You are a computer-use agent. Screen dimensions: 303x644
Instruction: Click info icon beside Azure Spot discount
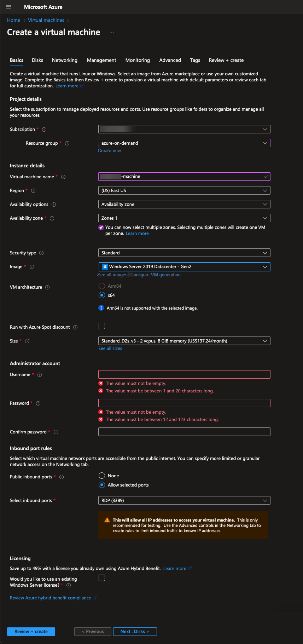pos(75,327)
